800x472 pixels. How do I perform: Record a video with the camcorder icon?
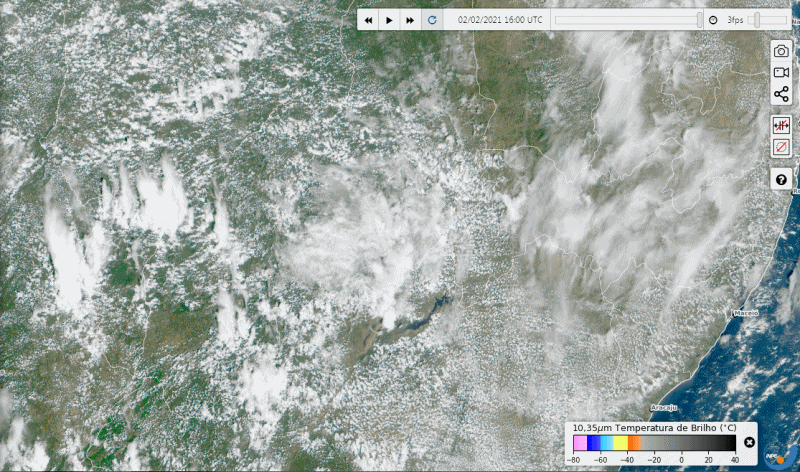click(781, 73)
